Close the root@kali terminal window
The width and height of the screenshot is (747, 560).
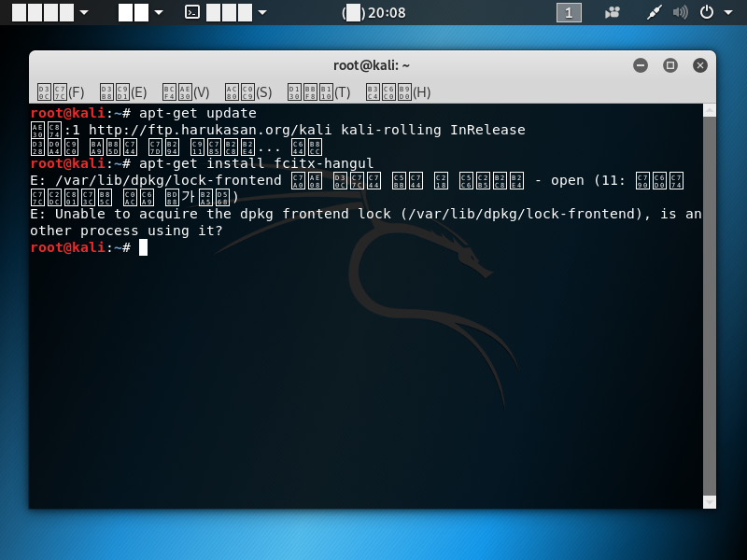(x=699, y=65)
